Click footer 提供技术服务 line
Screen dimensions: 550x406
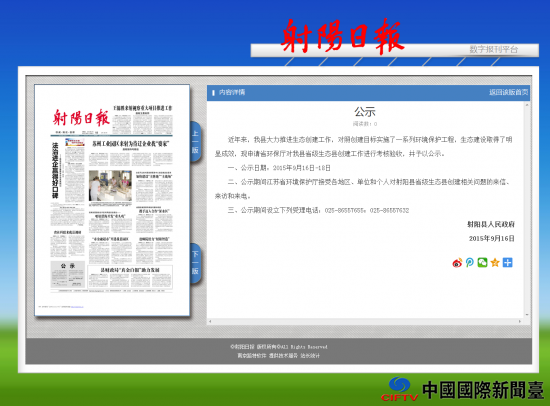coord(279,356)
